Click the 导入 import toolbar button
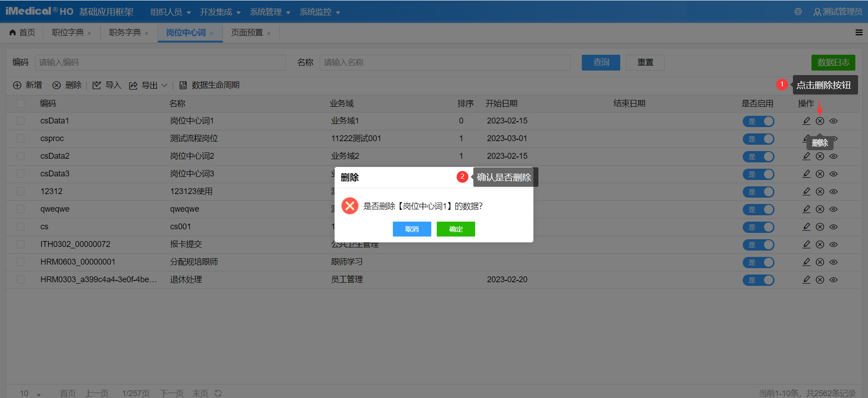This screenshot has width=868, height=398. [107, 85]
